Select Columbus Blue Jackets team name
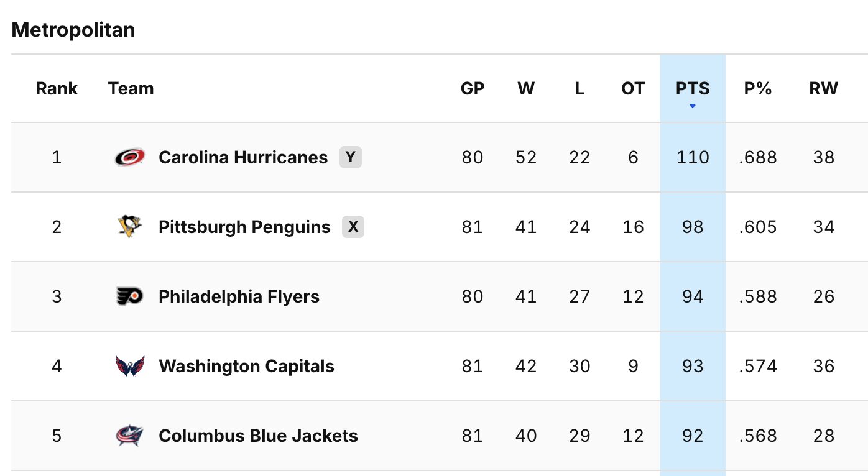 tap(258, 436)
